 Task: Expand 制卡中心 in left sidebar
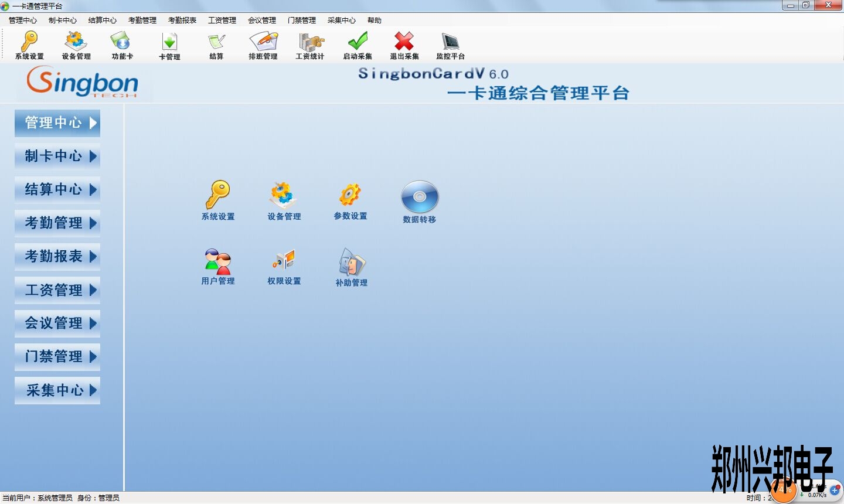tap(57, 156)
